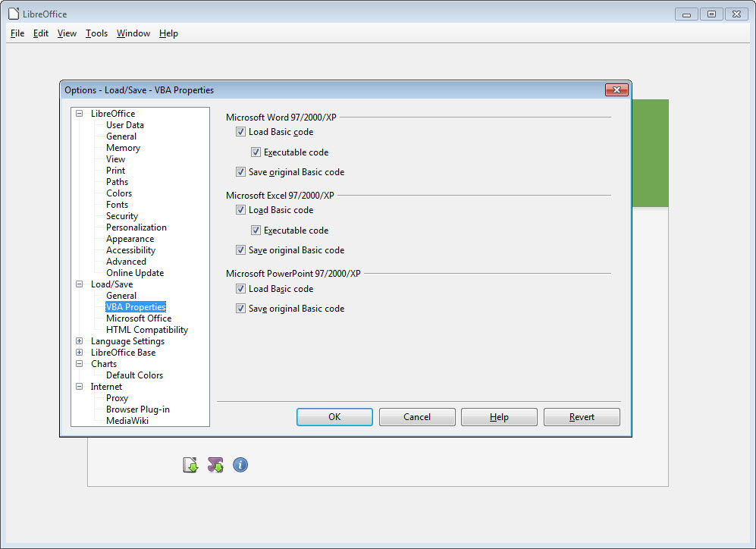Viewport: 756px width, 549px height.
Task: Collapse the Charts tree node
Action: [79, 364]
